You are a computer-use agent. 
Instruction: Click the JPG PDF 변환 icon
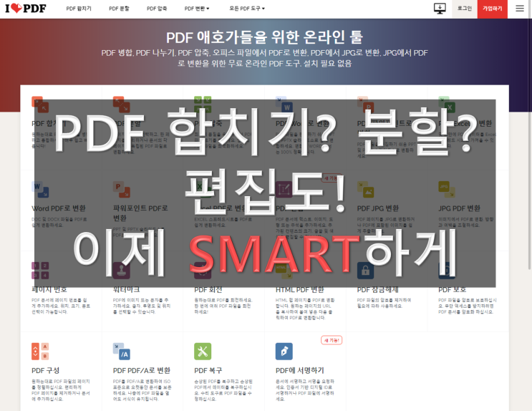(447, 189)
